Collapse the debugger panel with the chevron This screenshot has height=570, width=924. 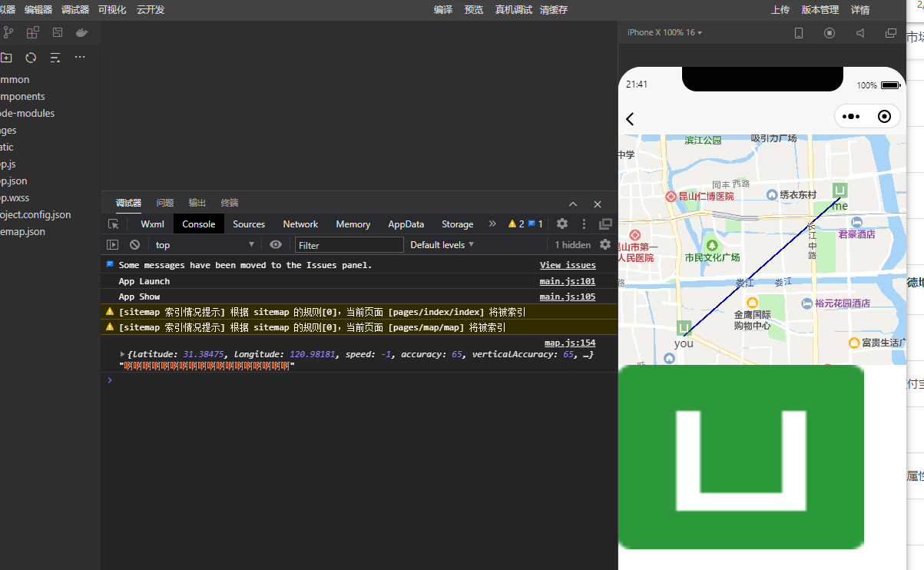pos(573,204)
